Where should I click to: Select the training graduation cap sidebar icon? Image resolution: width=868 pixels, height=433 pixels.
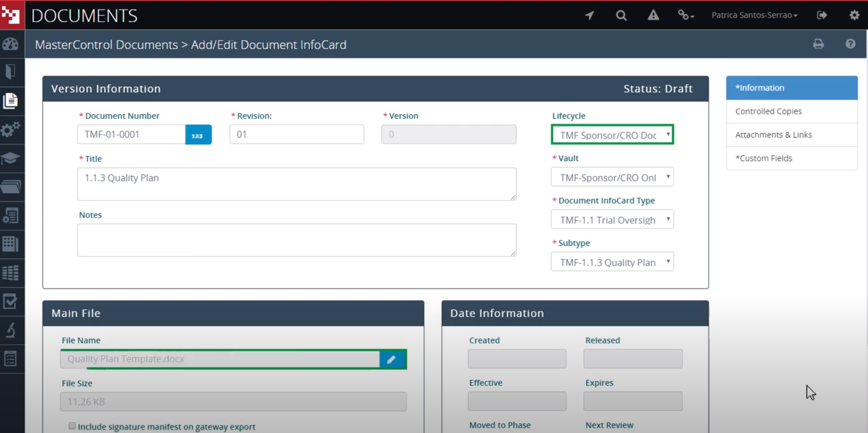pos(11,158)
